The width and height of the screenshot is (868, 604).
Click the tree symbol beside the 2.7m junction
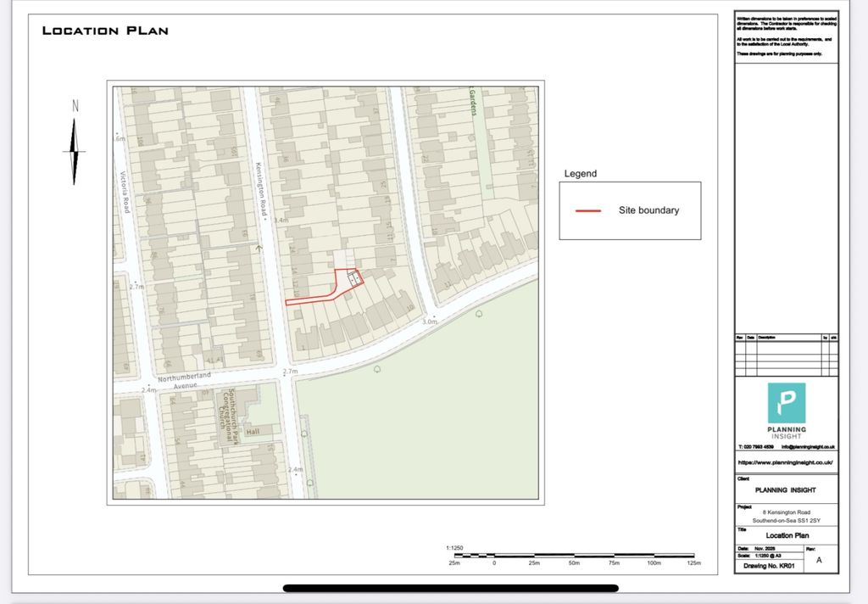(x=377, y=369)
